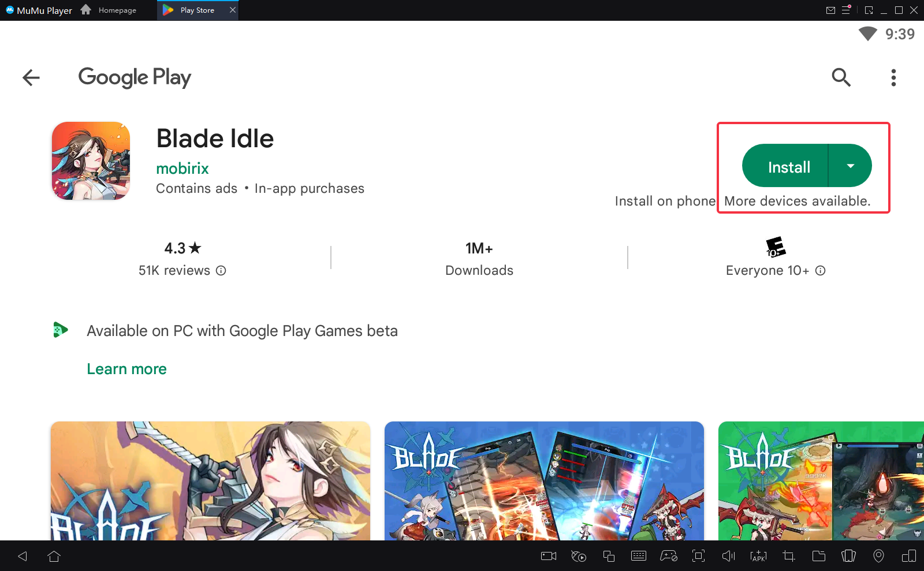Open MuMu Player mail messages
Image resolution: width=924 pixels, height=571 pixels.
(830, 10)
